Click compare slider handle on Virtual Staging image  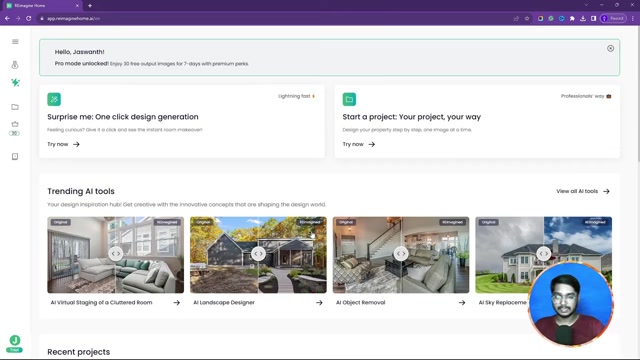(x=116, y=254)
